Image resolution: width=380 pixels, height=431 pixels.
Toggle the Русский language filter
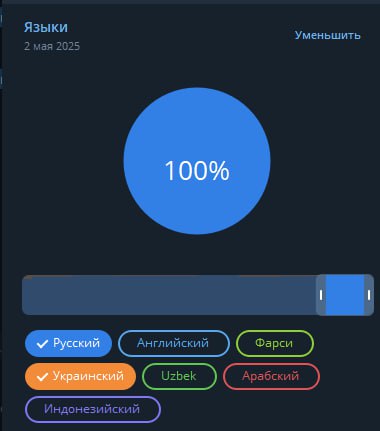(68, 343)
